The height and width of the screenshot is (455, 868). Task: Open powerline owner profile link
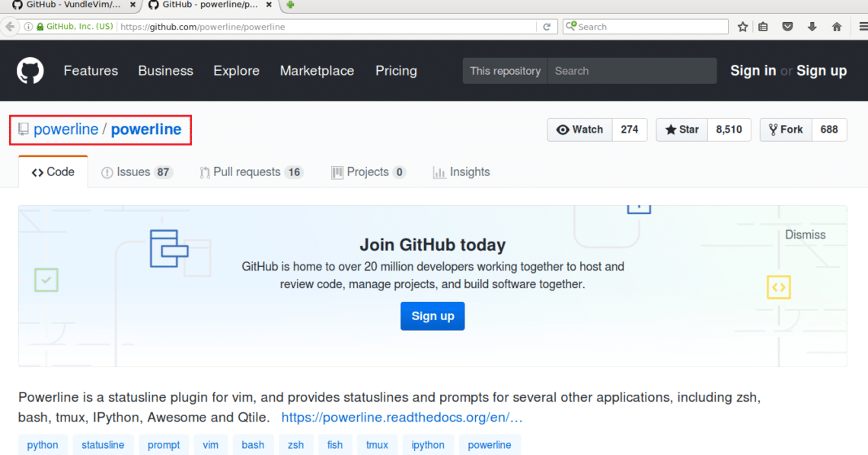(66, 129)
